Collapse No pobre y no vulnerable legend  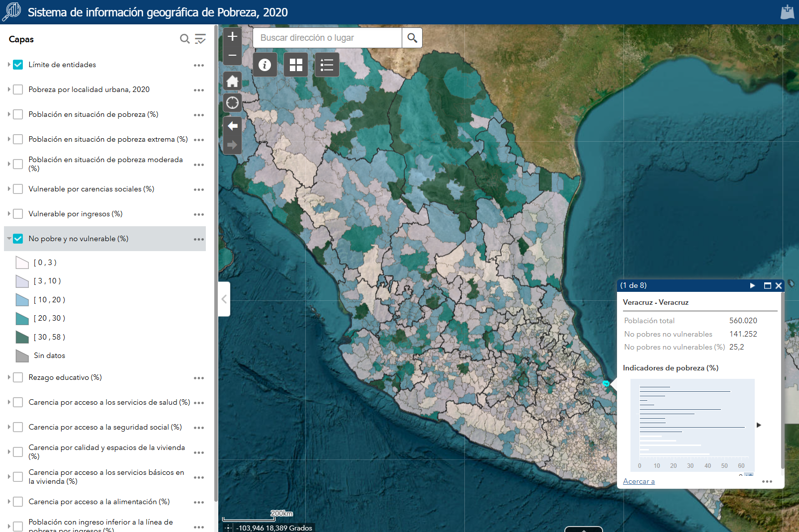[x=9, y=239]
